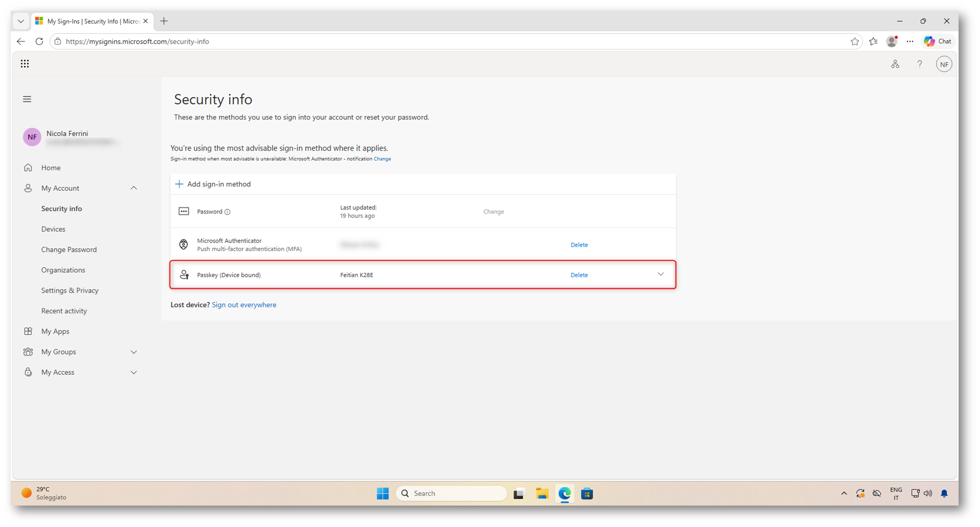Screen dimensions: 980x527
Task: Collapse the My Account section chevron
Action: point(134,188)
